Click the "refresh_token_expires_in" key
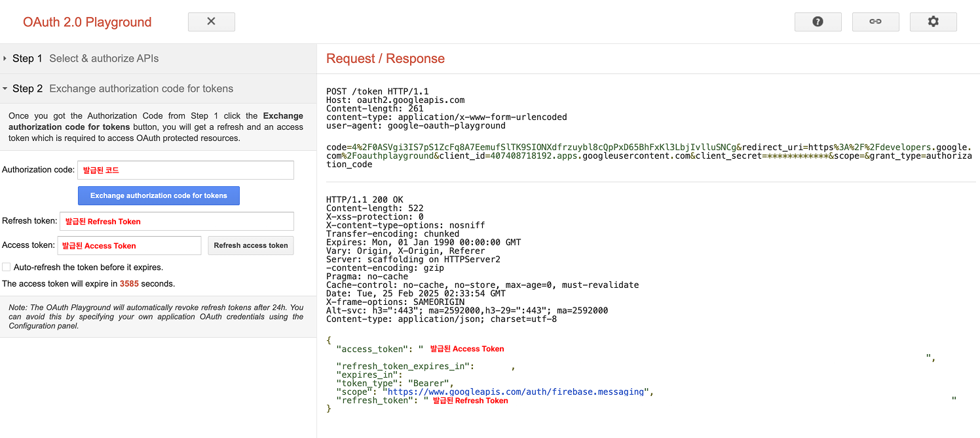This screenshot has height=438, width=980. click(x=403, y=366)
